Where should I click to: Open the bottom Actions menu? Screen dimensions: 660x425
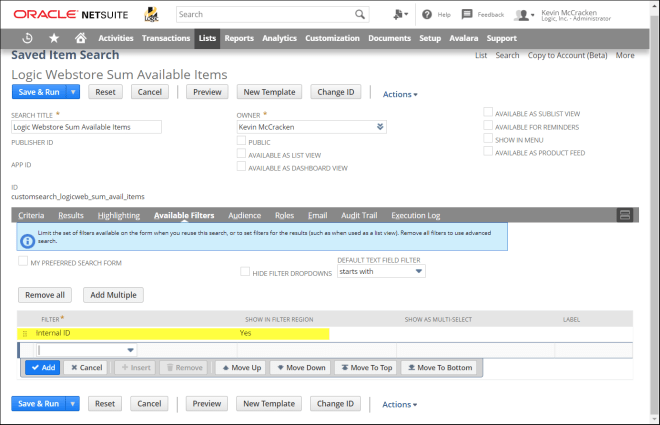point(399,404)
